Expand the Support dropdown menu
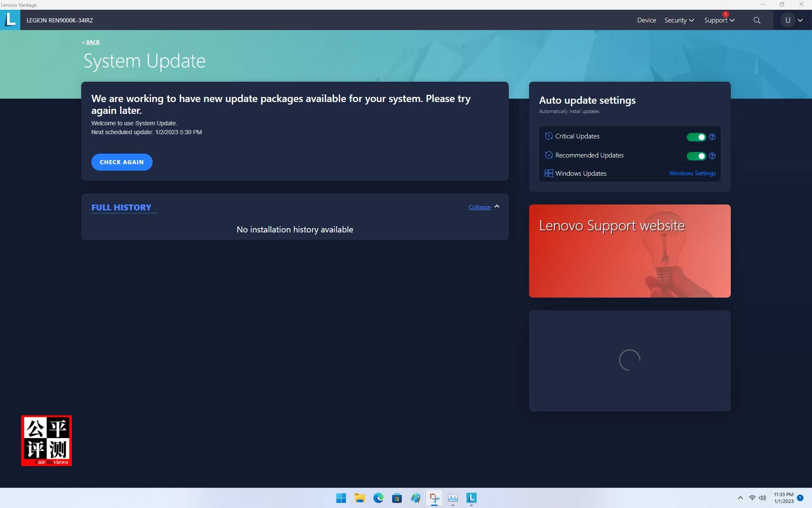This screenshot has height=508, width=812. [x=719, y=20]
